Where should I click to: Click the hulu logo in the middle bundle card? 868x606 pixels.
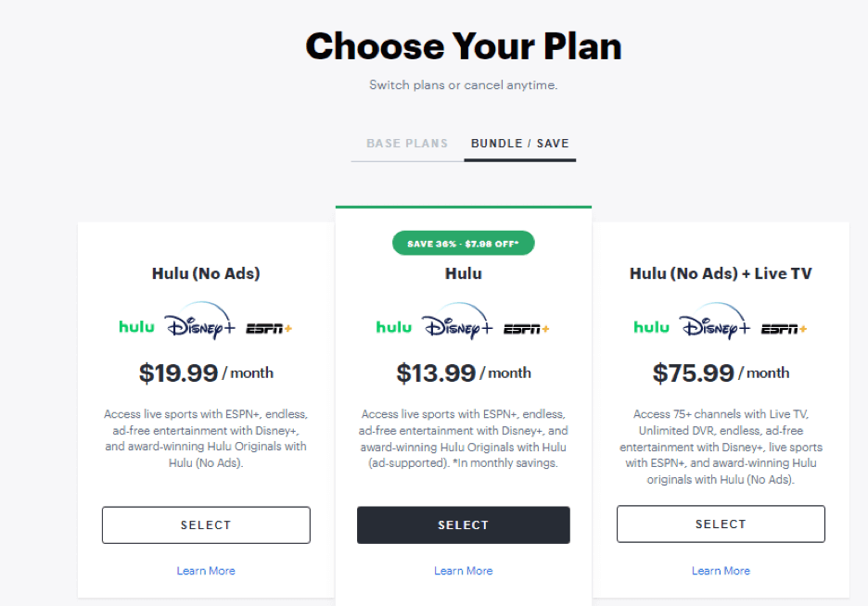coord(393,325)
